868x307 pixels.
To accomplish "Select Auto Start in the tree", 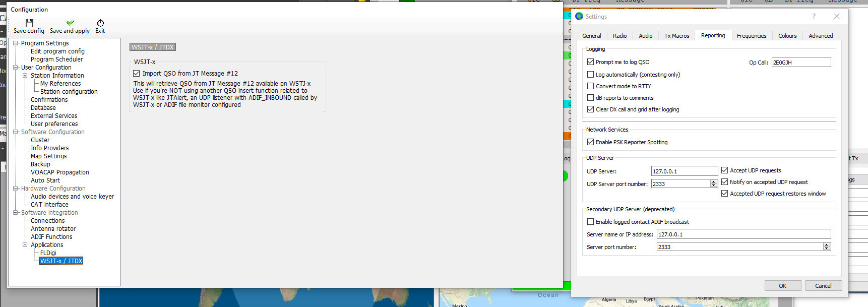I will pos(45,180).
